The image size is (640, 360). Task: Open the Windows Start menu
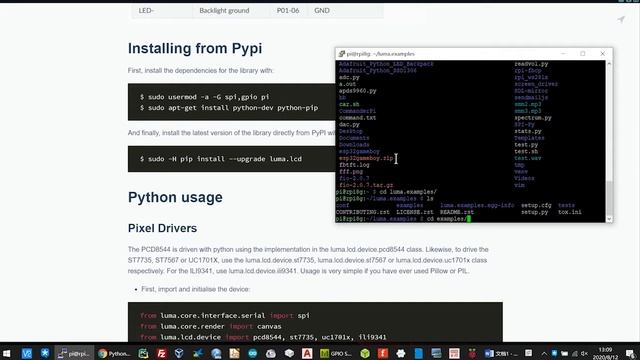point(7,353)
